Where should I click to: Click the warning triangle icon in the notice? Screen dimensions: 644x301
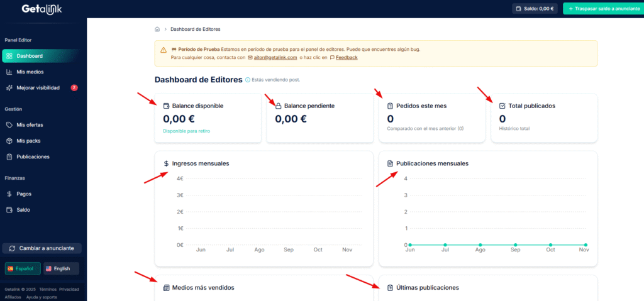click(164, 50)
